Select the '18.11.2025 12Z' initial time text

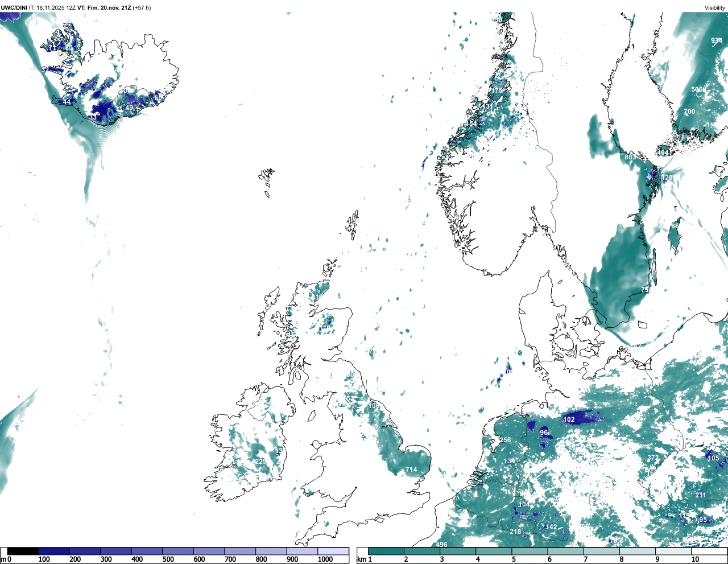57,7
